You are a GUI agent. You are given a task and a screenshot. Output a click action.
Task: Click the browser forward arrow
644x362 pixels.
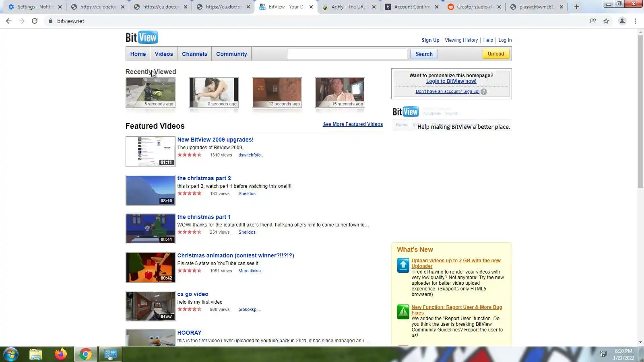pyautogui.click(x=22, y=21)
